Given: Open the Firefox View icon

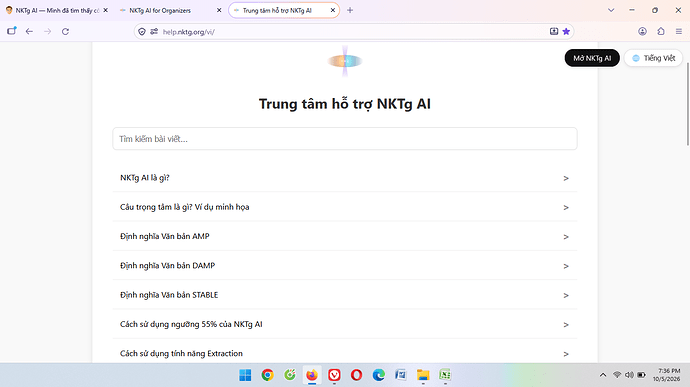Looking at the screenshot, I should [12, 31].
